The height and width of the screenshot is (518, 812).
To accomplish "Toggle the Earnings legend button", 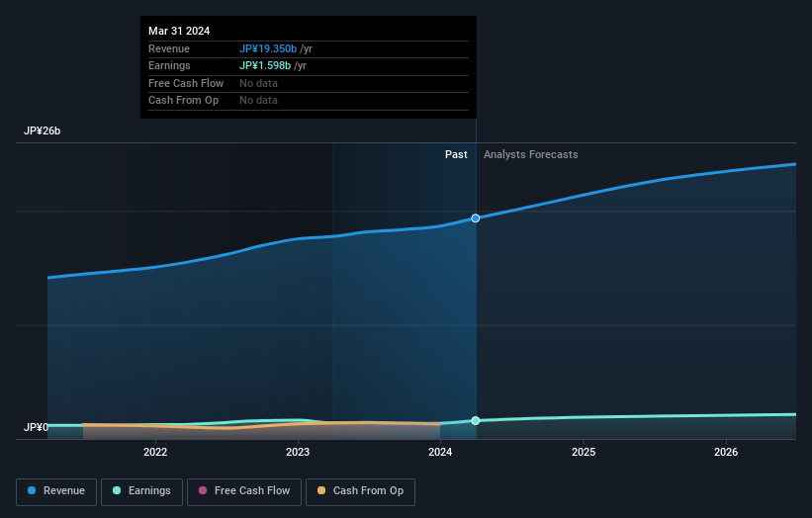I will pyautogui.click(x=141, y=491).
